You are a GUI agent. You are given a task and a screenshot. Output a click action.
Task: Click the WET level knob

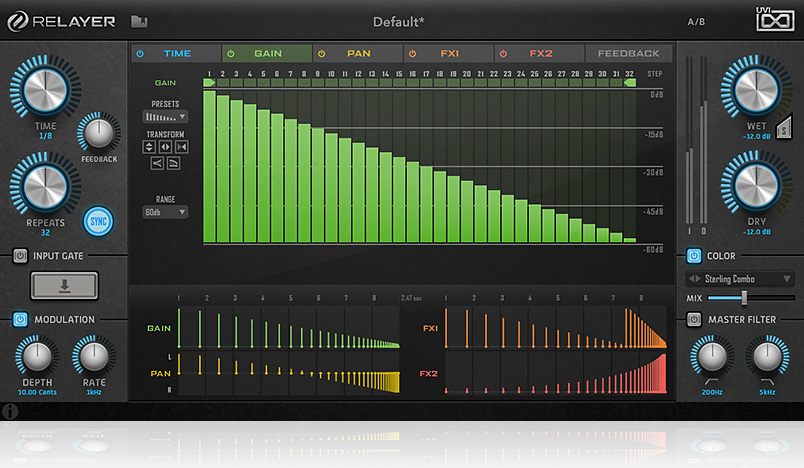756,89
